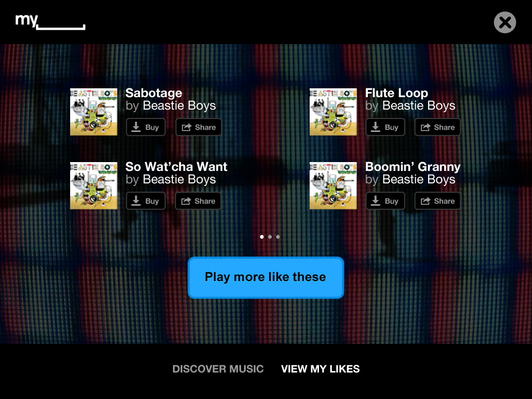
Task: Share the song Sabotage
Action: coord(198,127)
